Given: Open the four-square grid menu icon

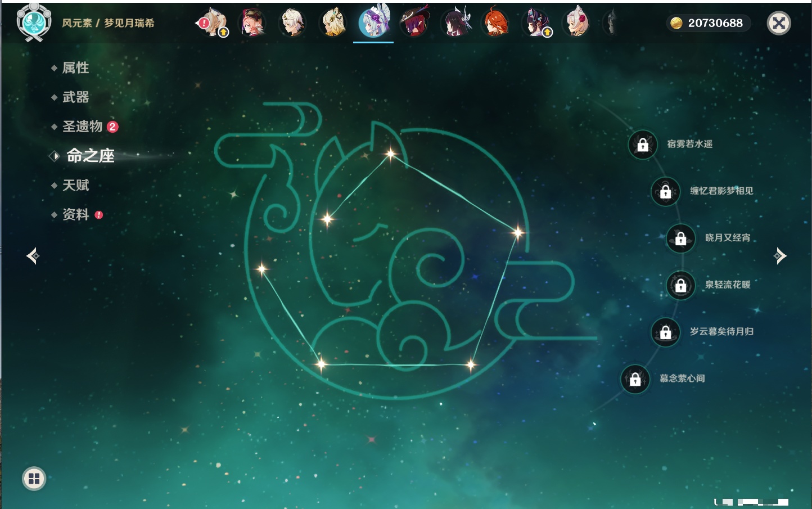Looking at the screenshot, I should click(34, 479).
